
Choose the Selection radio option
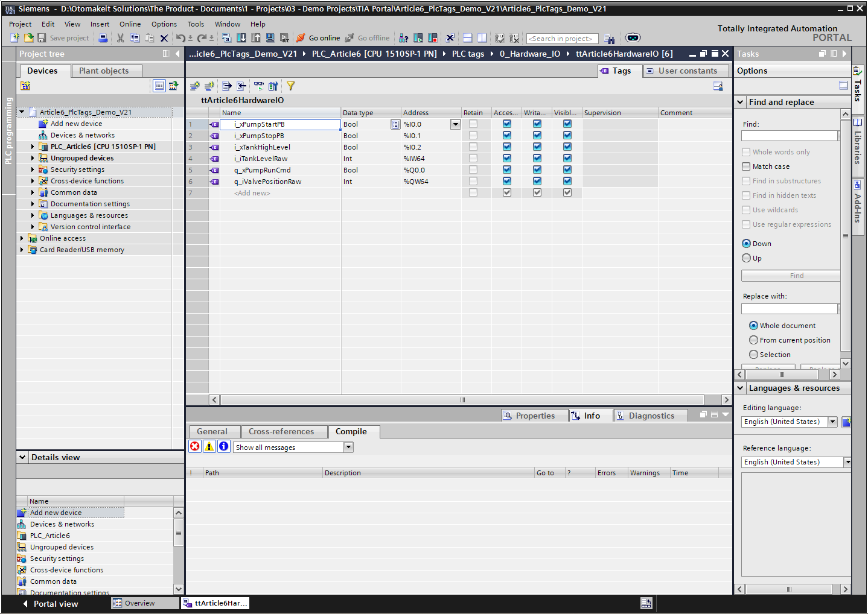pyautogui.click(x=753, y=355)
